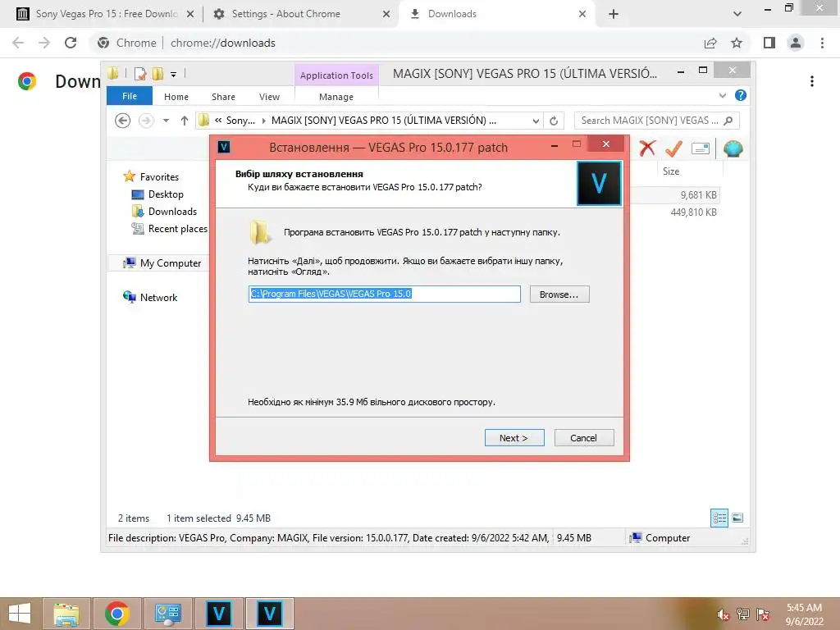Expand the address bar history dropdown
840x630 pixels.
click(x=535, y=121)
